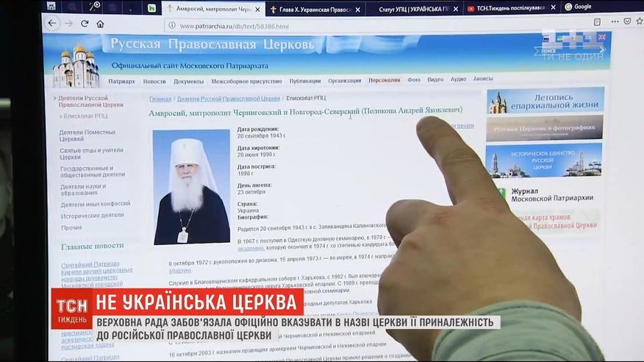Close the Амвросий, митрополит tab
644x362 pixels.
(257, 9)
